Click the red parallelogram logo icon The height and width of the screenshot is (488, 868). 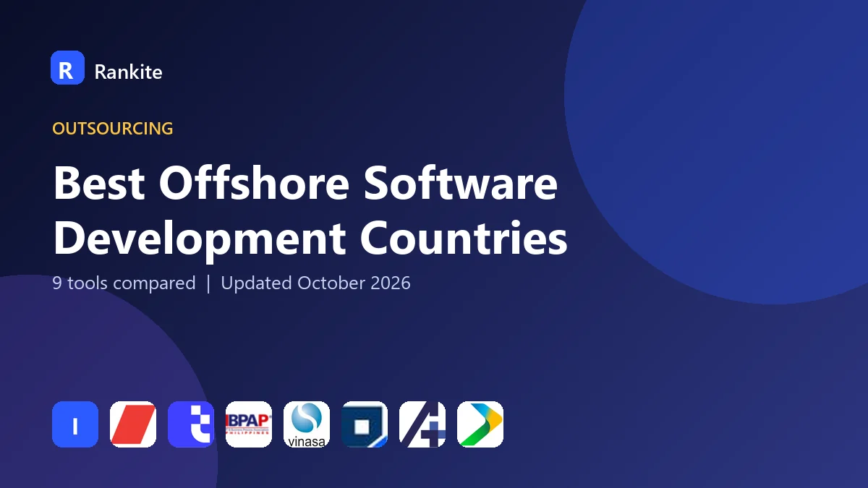pyautogui.click(x=133, y=424)
